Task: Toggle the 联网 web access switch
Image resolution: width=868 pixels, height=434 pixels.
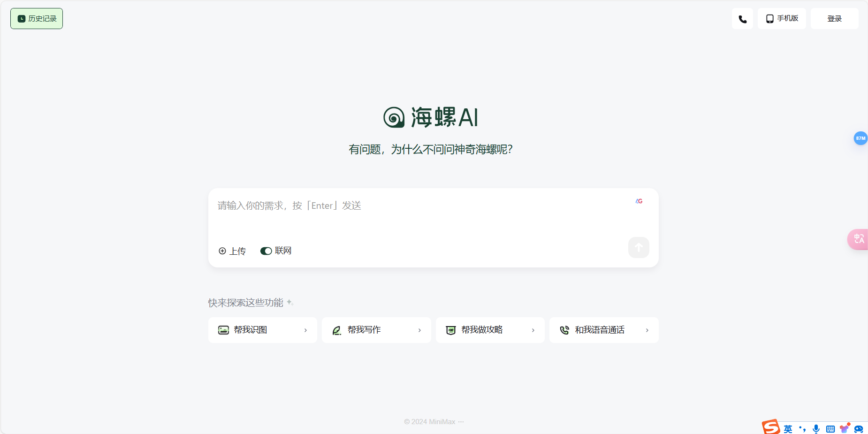Action: 266,251
